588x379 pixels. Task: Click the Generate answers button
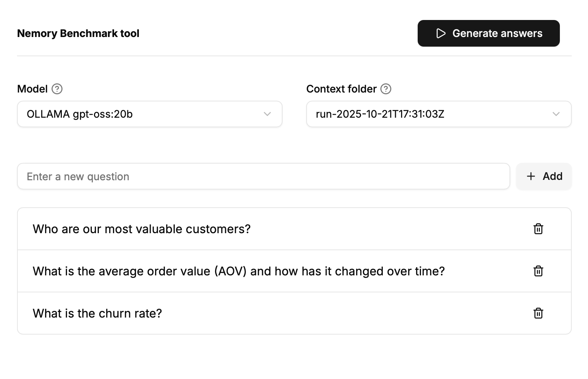[x=488, y=33]
